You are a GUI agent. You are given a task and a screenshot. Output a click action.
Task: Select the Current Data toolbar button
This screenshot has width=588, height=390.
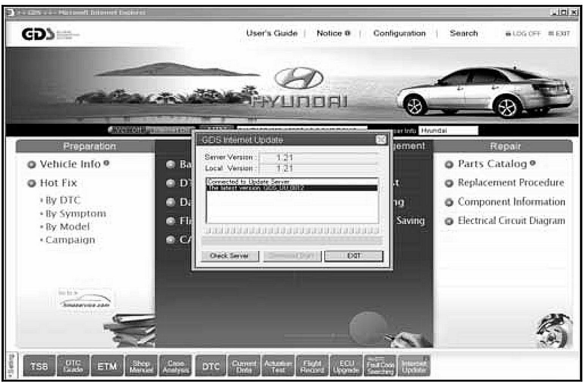tap(244, 366)
